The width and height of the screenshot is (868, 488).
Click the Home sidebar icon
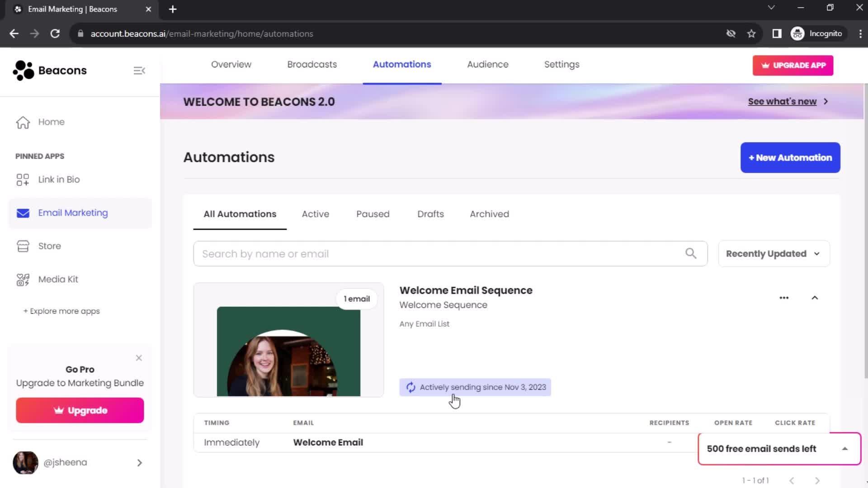(23, 122)
